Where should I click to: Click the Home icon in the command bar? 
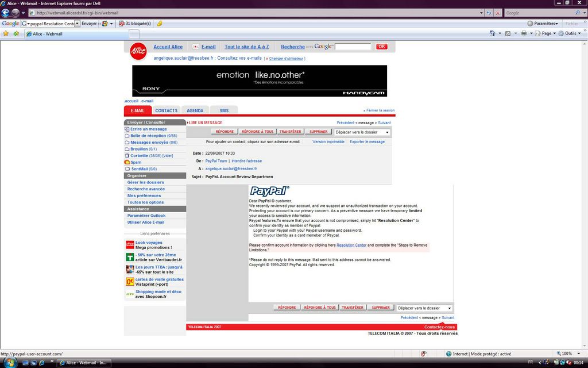pos(492,33)
